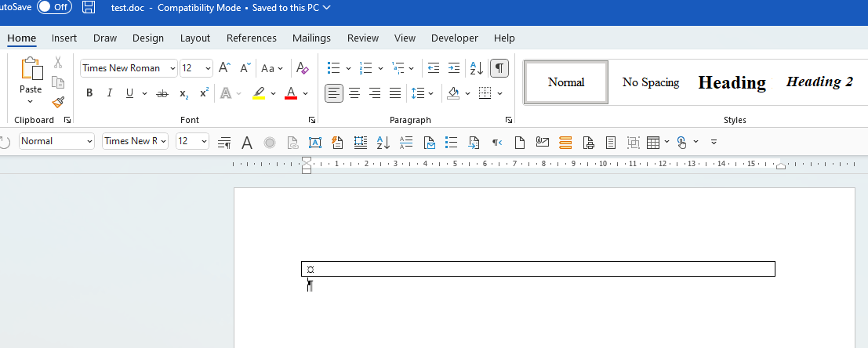This screenshot has height=348, width=868.
Task: Open the Font dialog launcher
Action: pos(312,120)
